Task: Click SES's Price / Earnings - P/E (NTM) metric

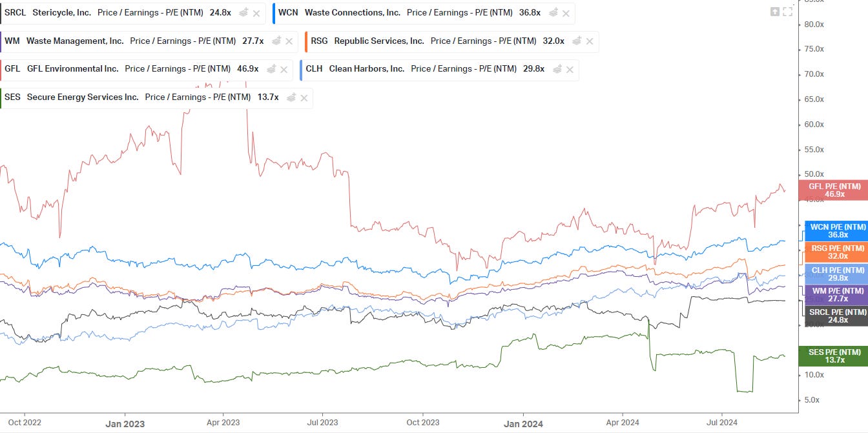Action: (x=198, y=97)
